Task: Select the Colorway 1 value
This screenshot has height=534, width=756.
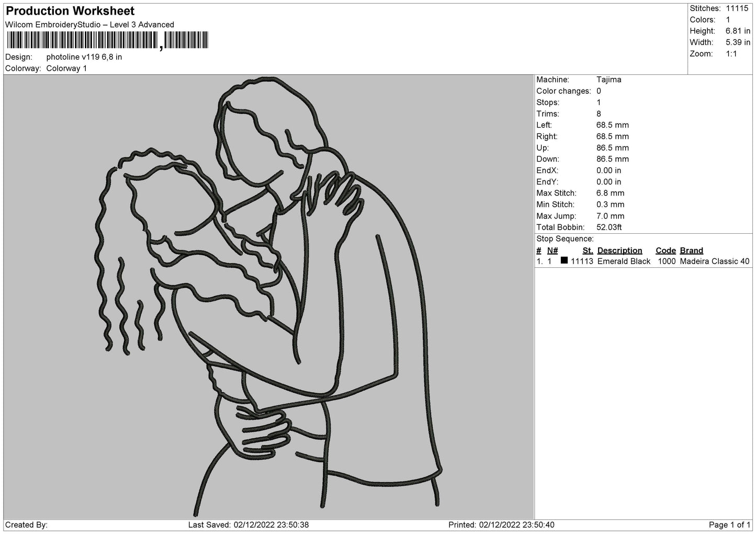Action: tap(67, 69)
